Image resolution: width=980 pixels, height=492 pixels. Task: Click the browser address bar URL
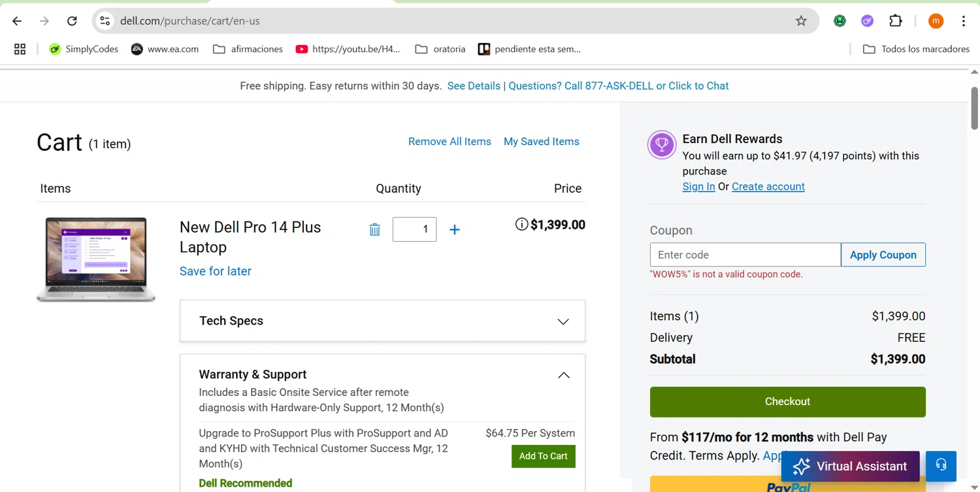click(190, 21)
